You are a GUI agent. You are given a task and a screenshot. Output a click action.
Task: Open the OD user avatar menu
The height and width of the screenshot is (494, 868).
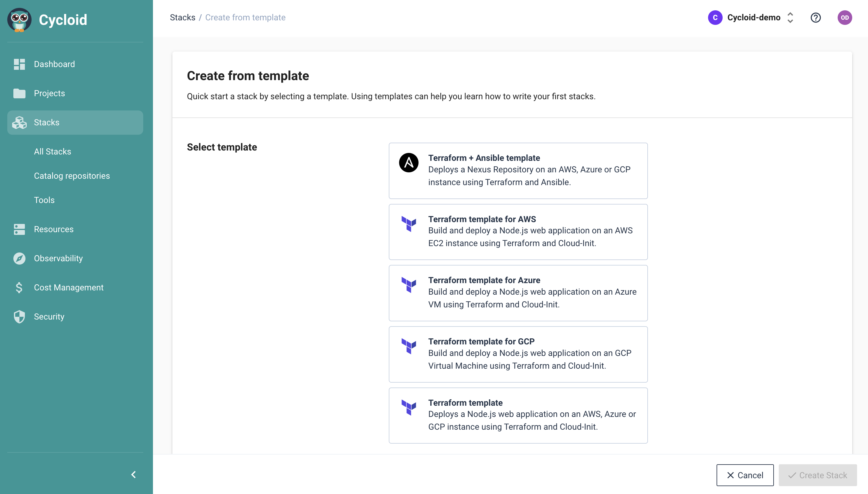[x=845, y=18]
